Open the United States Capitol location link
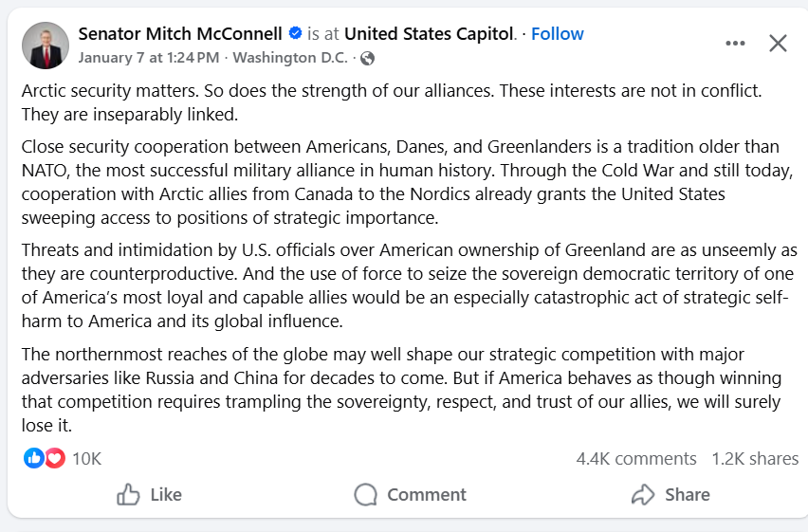The image size is (808, 532). [x=429, y=34]
